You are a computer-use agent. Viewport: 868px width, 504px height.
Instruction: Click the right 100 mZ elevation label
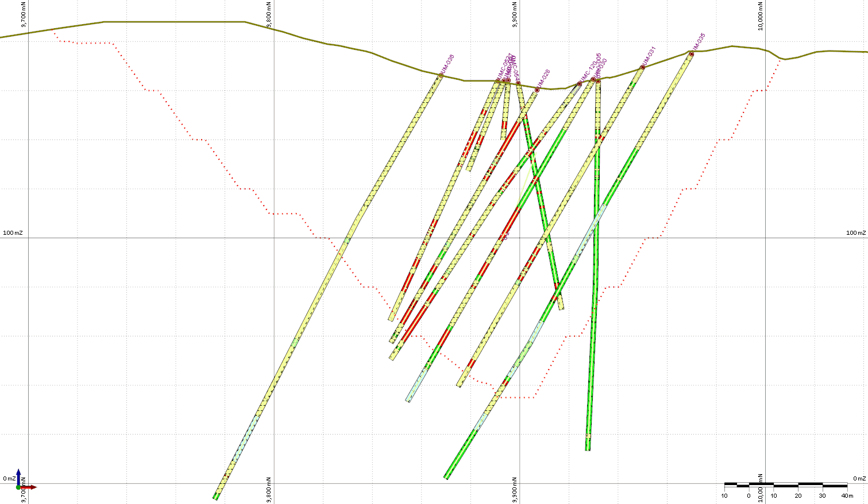click(855, 232)
